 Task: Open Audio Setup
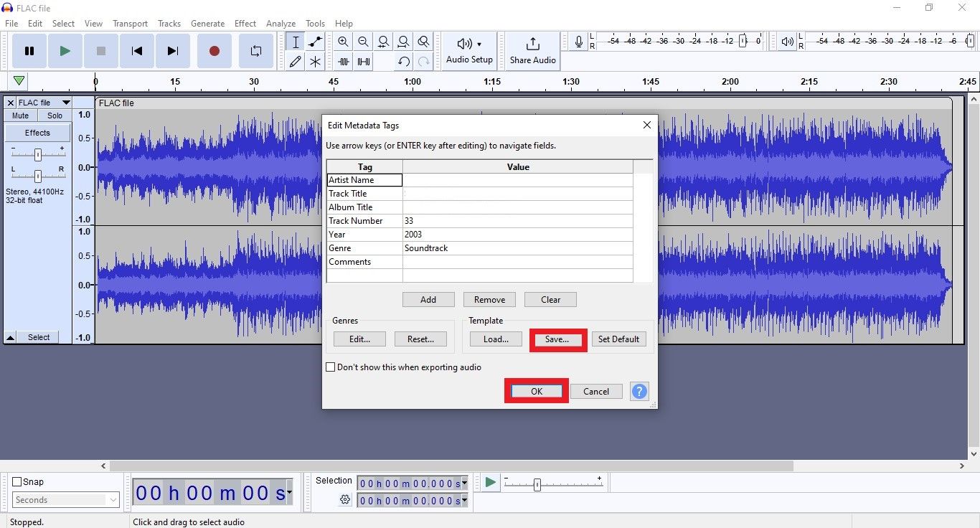tap(469, 50)
